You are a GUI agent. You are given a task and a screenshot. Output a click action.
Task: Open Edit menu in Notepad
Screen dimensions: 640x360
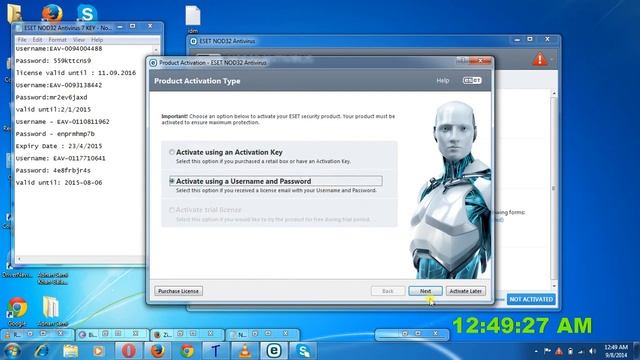coord(37,40)
